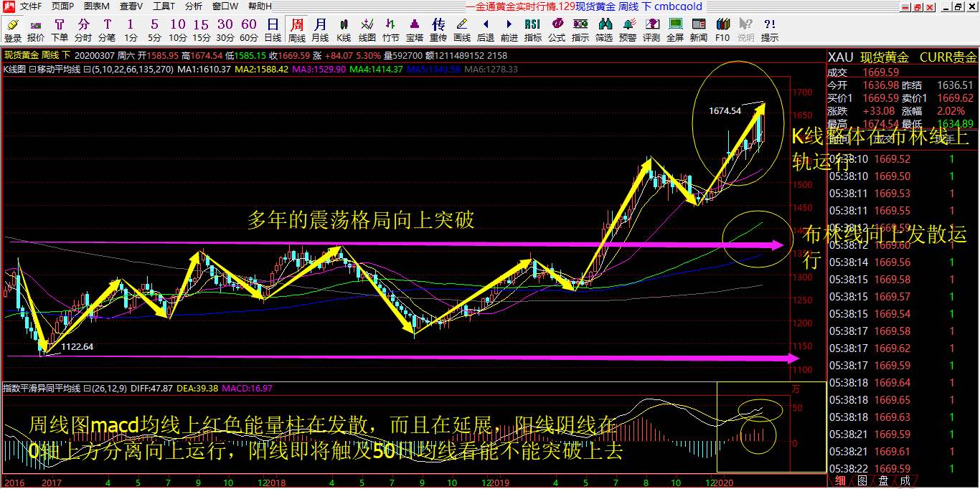Click the MA2:1588.42 value label
Screen dimensions: 980x489
(x=261, y=70)
